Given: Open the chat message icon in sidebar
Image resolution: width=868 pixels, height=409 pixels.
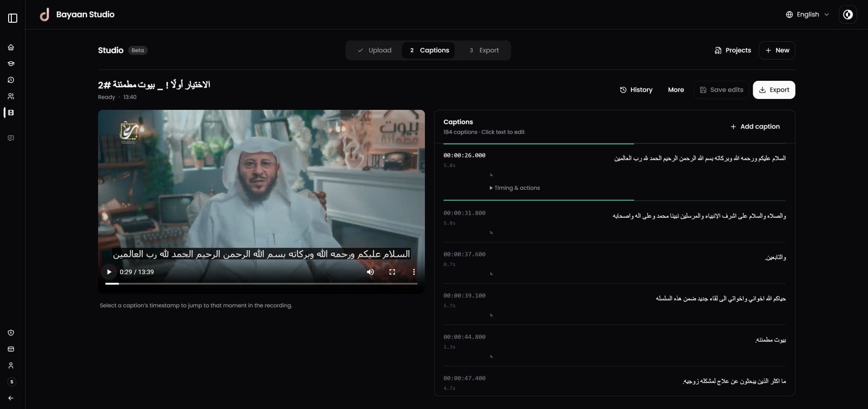Looking at the screenshot, I should (11, 138).
